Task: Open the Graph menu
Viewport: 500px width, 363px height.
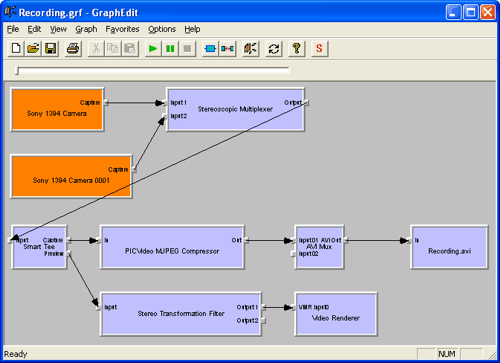Action: tap(86, 29)
